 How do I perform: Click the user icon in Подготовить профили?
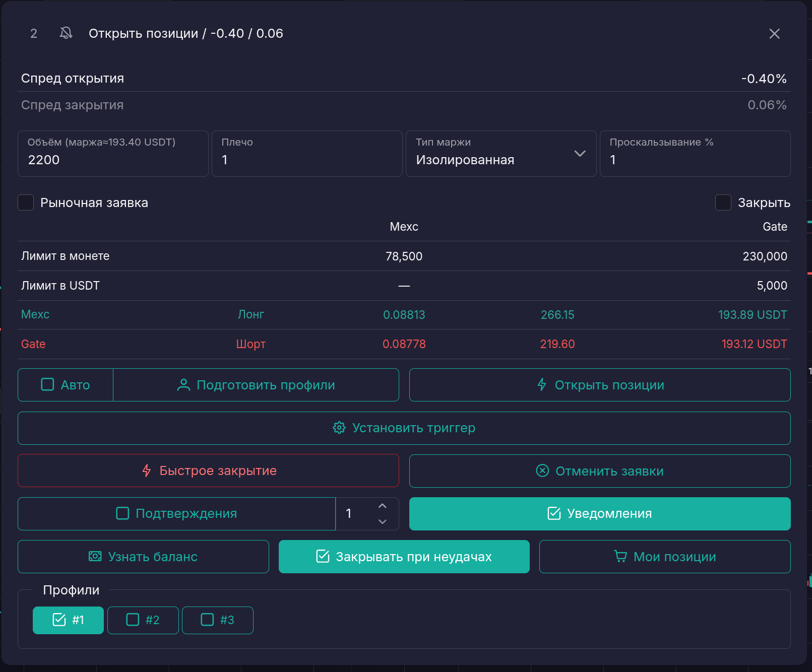tap(183, 385)
